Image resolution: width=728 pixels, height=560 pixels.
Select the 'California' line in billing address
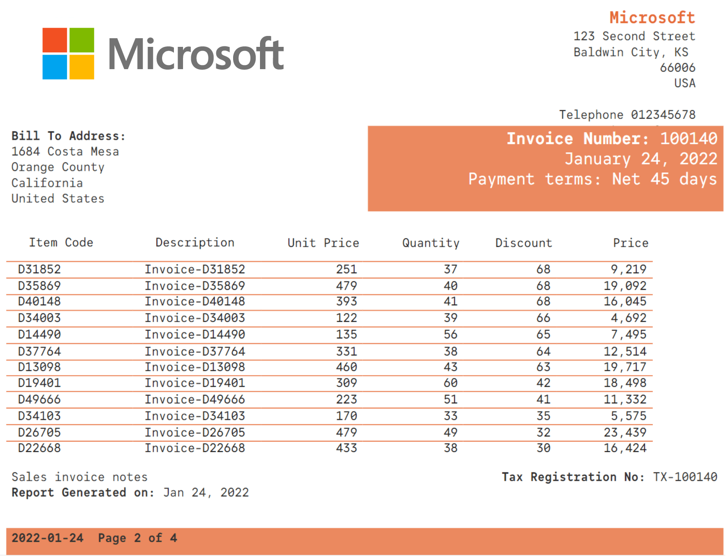pyautogui.click(x=47, y=183)
